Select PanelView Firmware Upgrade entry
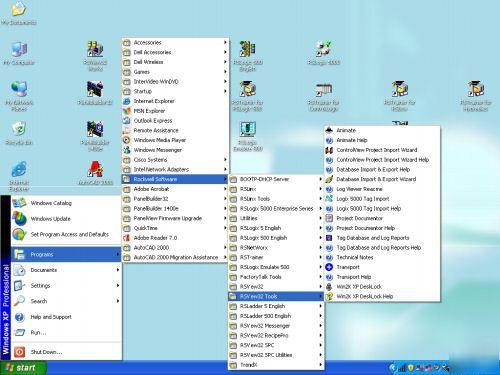The width and height of the screenshot is (500, 375). [x=175, y=218]
